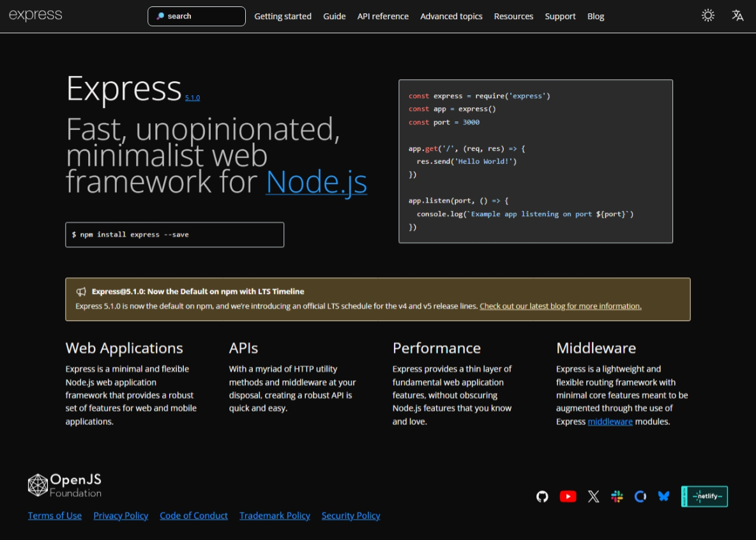The height and width of the screenshot is (540, 756).
Task: Click inside the search field
Action: [x=196, y=16]
